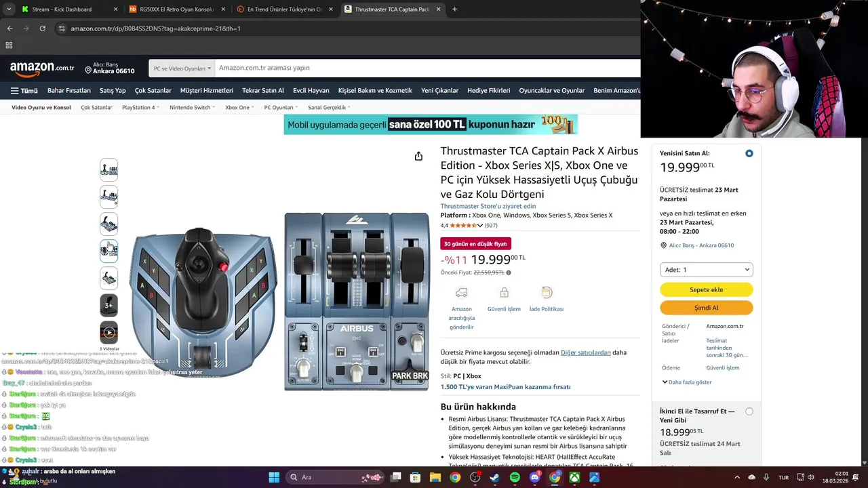
Task: Expand Daha fazla göster in buy box
Action: coord(686,382)
